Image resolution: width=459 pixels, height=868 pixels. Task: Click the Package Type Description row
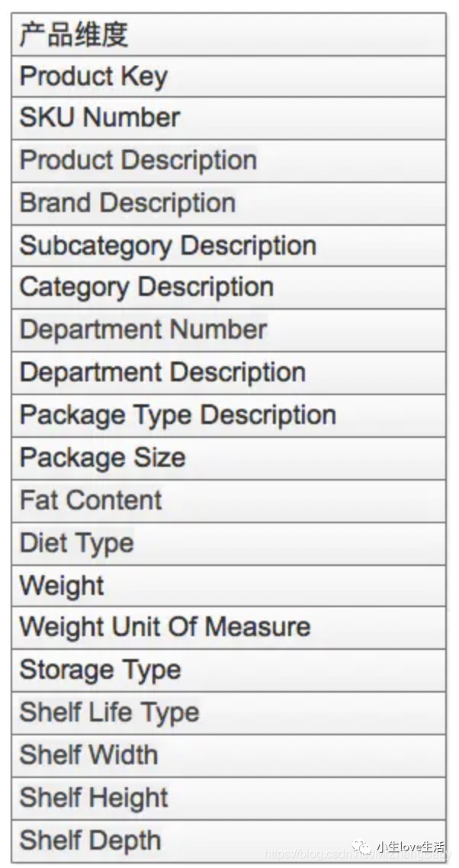click(229, 416)
